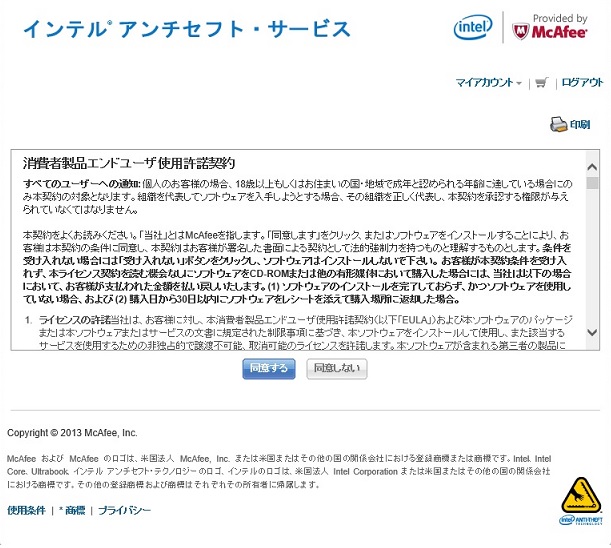Open the shopping cart icon
This screenshot has width=611, height=548.
[x=541, y=83]
